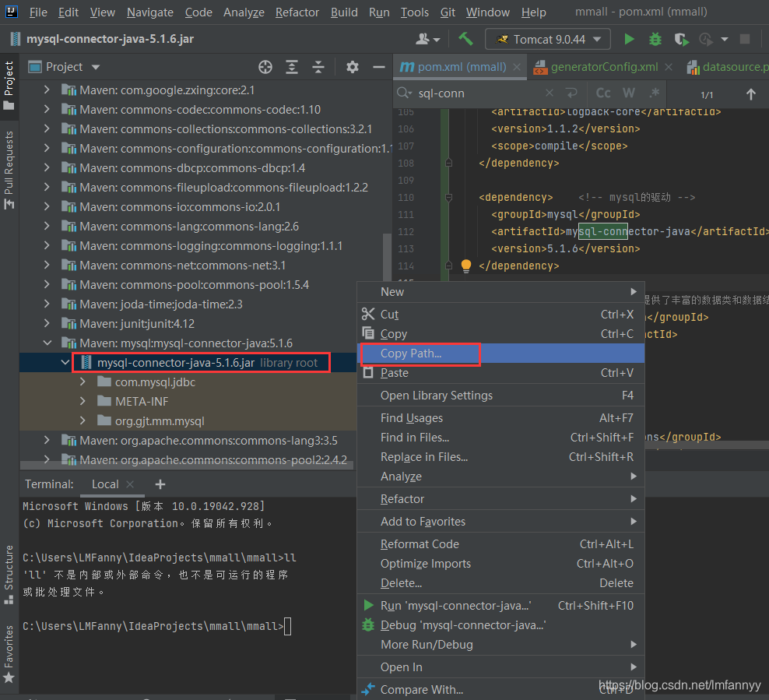
Task: Open the Git menu
Action: pos(448,12)
